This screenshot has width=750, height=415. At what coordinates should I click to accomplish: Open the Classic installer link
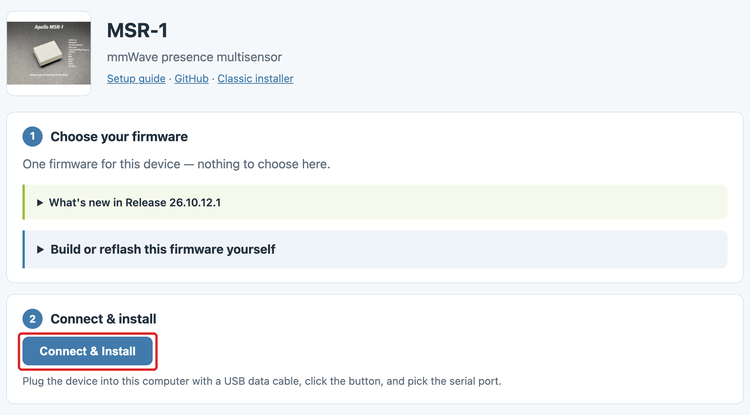click(x=255, y=78)
